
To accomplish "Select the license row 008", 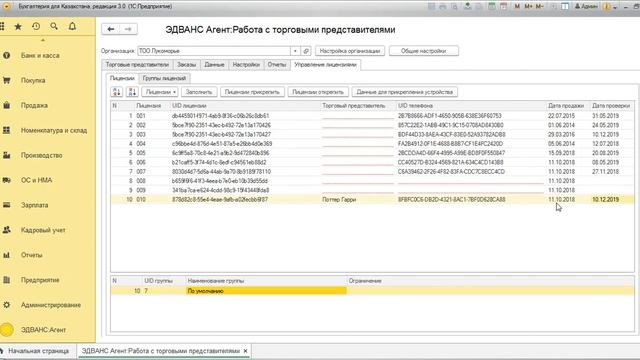I will (372, 181).
